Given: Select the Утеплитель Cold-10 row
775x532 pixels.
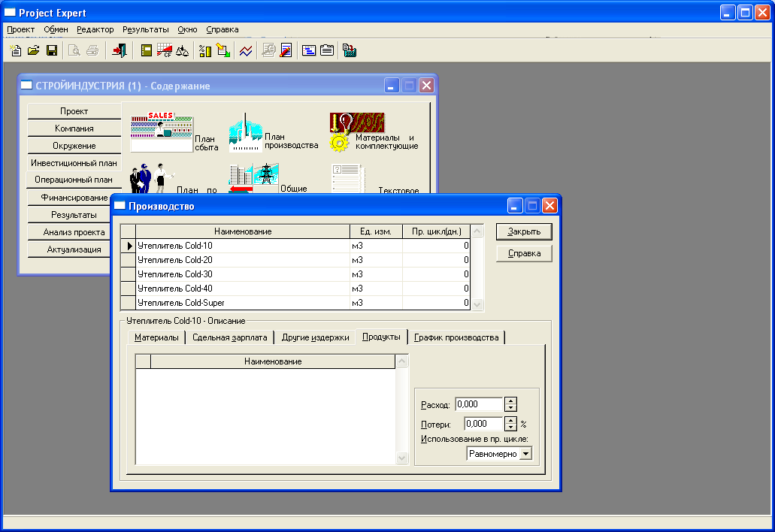Looking at the screenshot, I should (x=295, y=246).
